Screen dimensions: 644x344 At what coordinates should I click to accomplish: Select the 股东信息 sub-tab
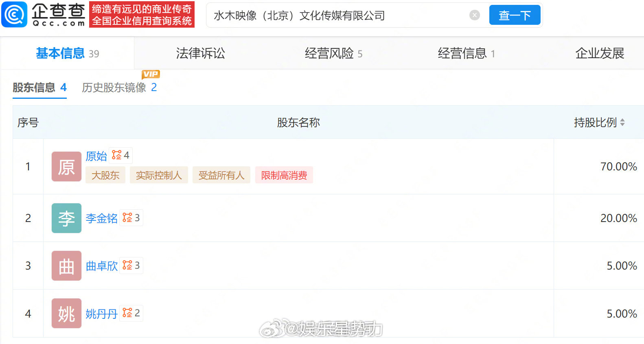click(x=39, y=87)
